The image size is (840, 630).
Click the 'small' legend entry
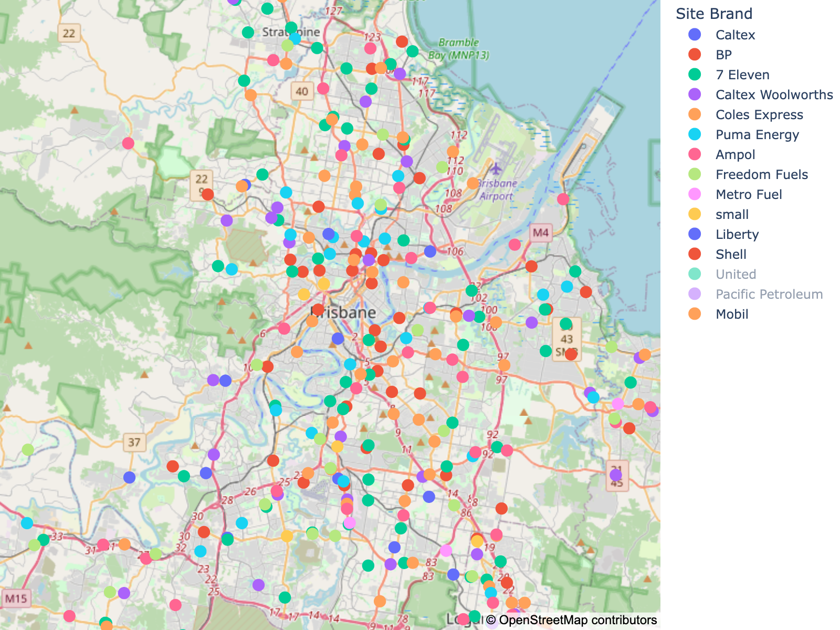point(732,215)
